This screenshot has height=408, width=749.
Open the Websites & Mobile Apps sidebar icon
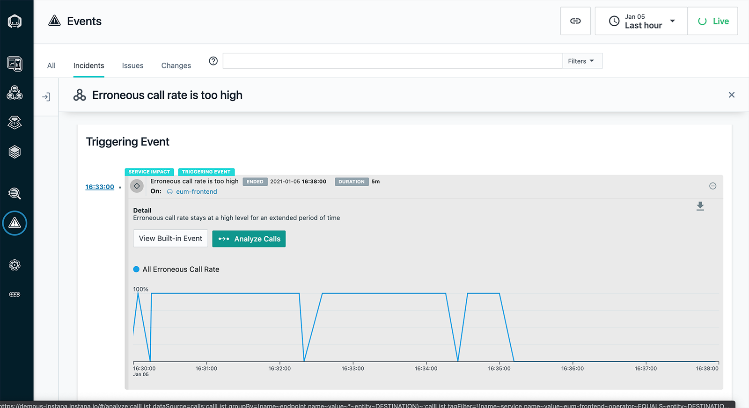click(x=15, y=64)
